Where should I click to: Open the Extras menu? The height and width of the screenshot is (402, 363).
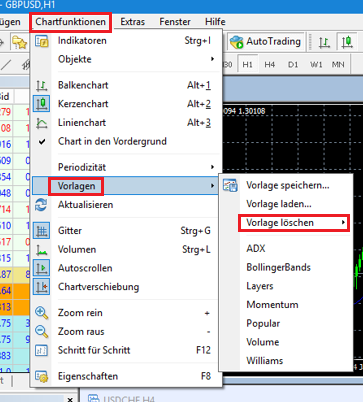(132, 22)
